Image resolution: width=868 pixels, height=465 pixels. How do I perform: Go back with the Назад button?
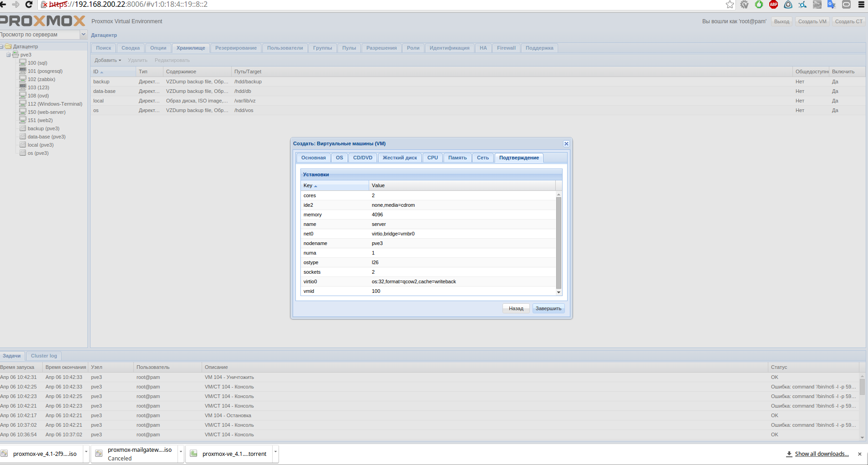pyautogui.click(x=516, y=308)
